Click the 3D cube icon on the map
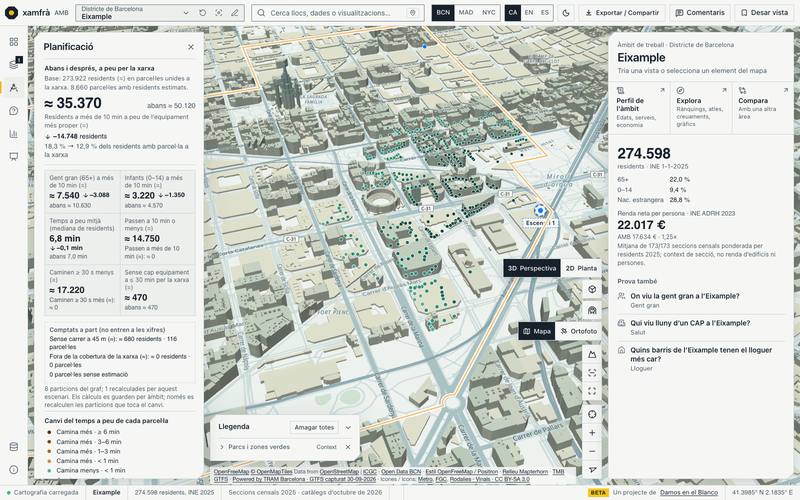The image size is (800, 500). [592, 289]
